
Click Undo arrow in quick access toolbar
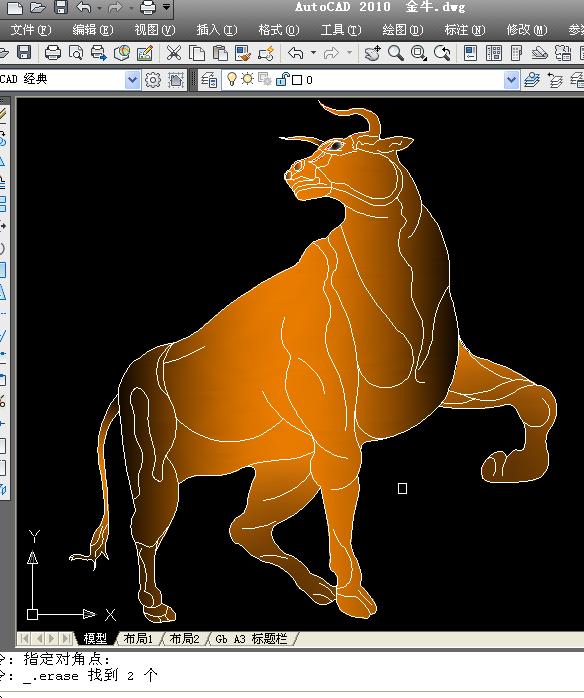pos(84,8)
